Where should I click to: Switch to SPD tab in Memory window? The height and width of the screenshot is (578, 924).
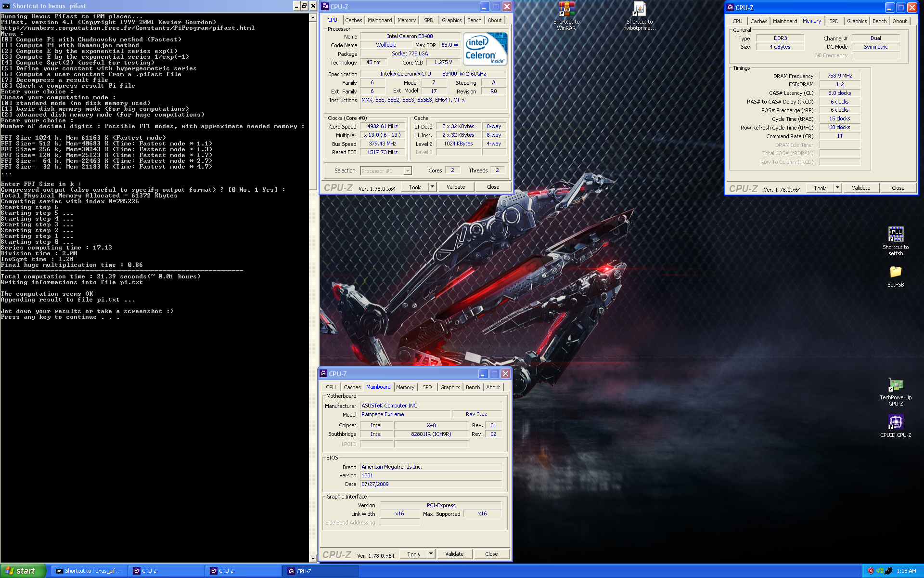point(834,21)
